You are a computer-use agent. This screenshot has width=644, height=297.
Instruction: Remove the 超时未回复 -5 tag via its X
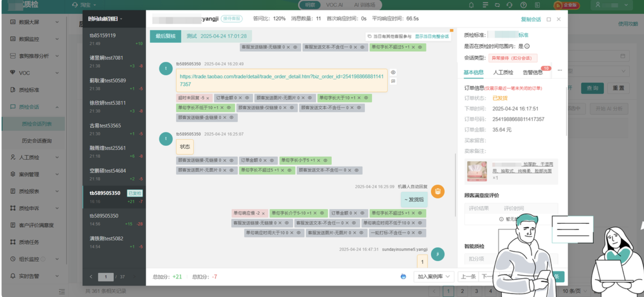pyautogui.click(x=208, y=98)
